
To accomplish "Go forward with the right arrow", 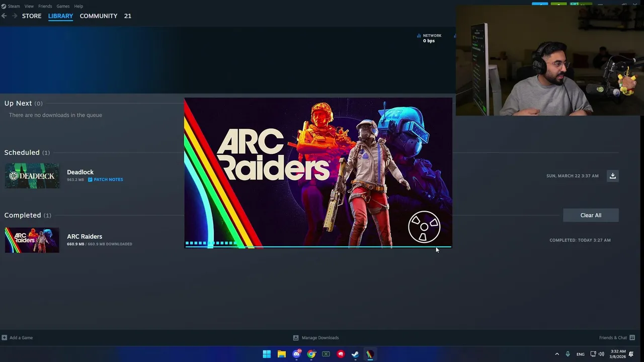I will click(15, 16).
